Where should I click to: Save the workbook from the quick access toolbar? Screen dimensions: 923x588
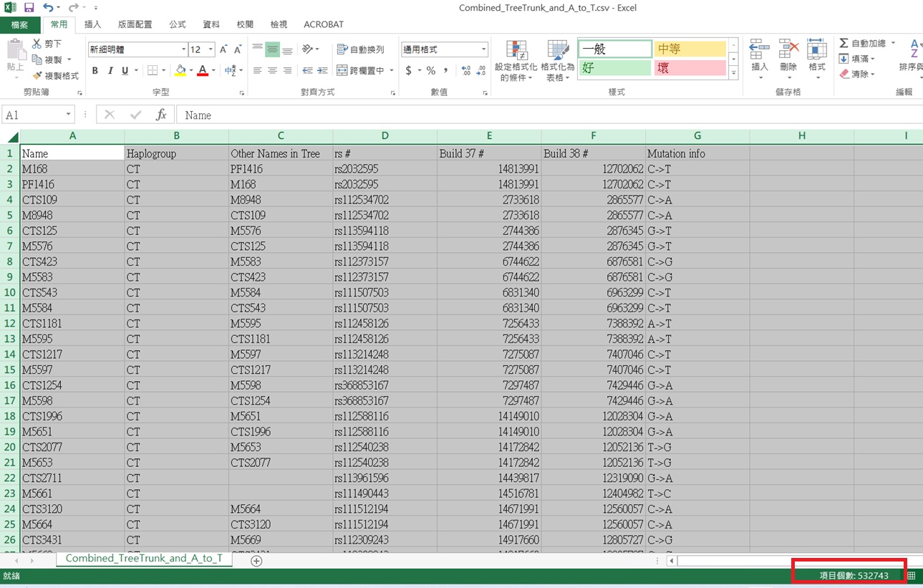coord(29,8)
